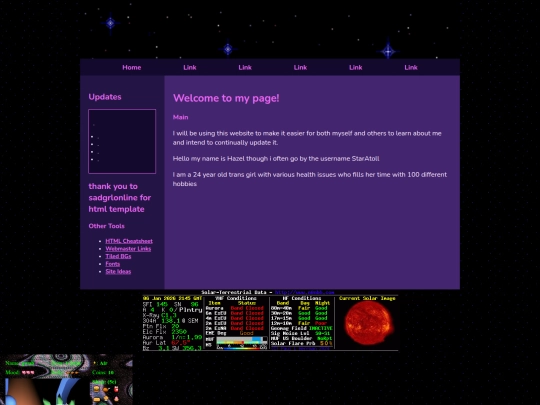Click the Solar Flare Prb 50% value

click(x=326, y=343)
